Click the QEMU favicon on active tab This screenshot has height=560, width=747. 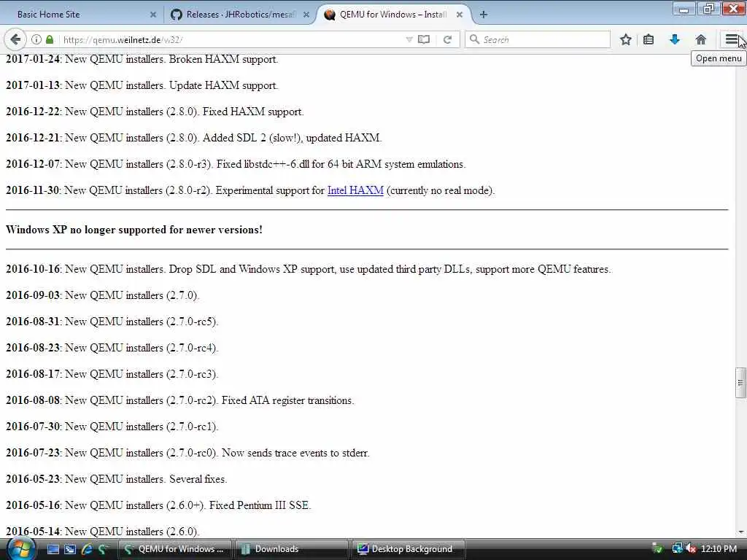(x=330, y=15)
